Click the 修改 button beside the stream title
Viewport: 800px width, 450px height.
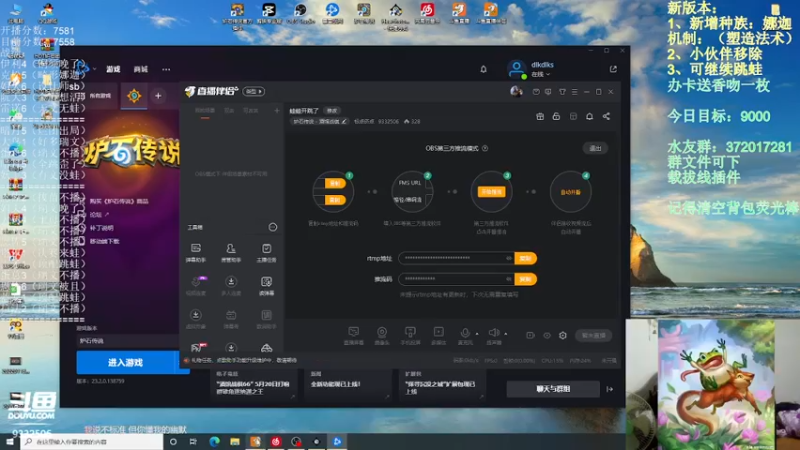pyautogui.click(x=332, y=110)
